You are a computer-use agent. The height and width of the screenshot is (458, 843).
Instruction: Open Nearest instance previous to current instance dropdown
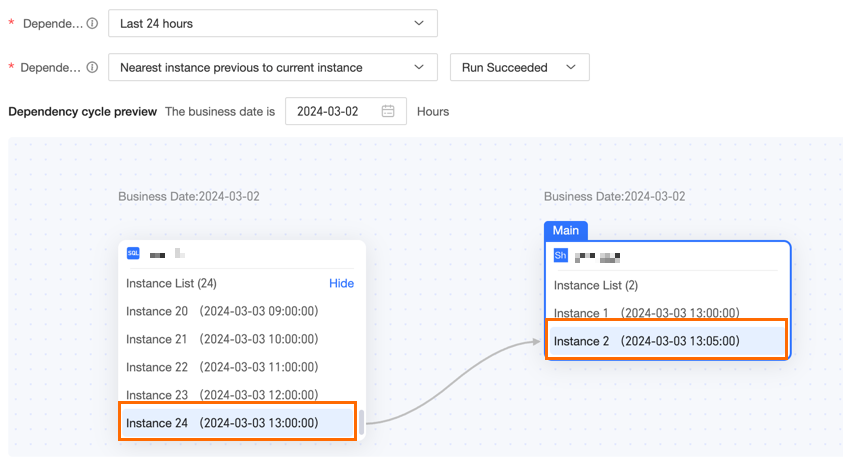click(273, 68)
